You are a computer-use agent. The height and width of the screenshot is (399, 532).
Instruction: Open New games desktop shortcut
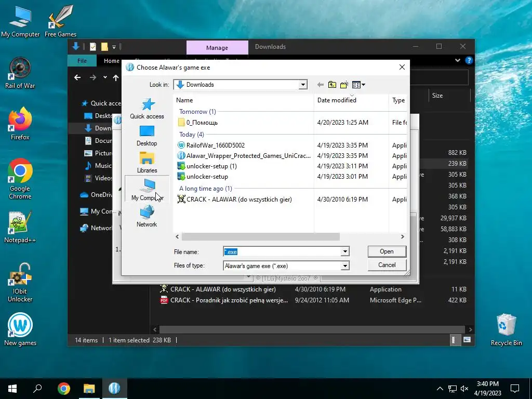[x=20, y=329]
